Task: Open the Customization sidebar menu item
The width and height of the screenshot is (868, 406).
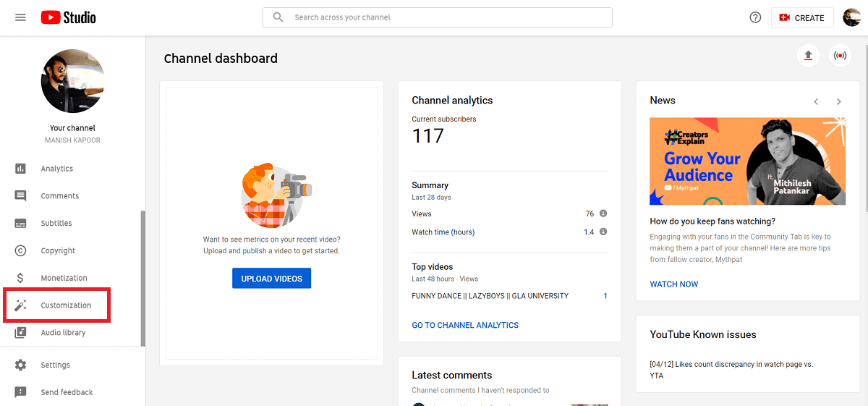Action: pyautogui.click(x=71, y=305)
